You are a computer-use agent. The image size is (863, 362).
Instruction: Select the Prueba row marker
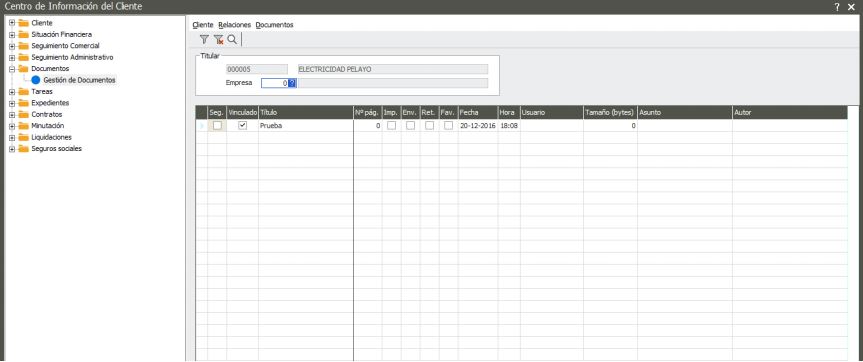[201, 125]
